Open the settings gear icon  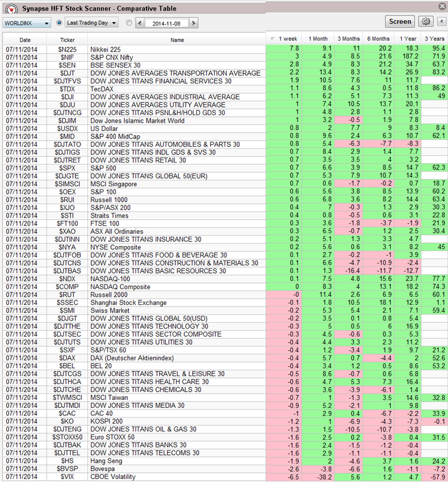426,22
